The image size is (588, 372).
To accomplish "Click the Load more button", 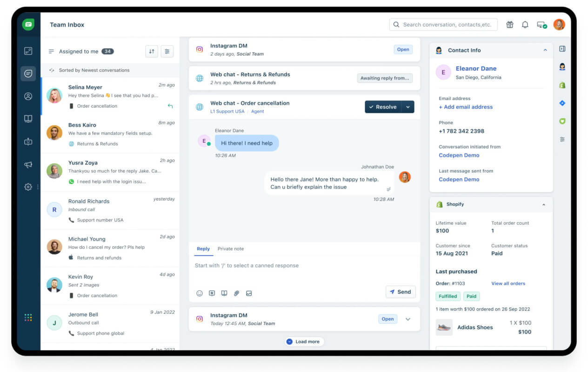I will [303, 341].
